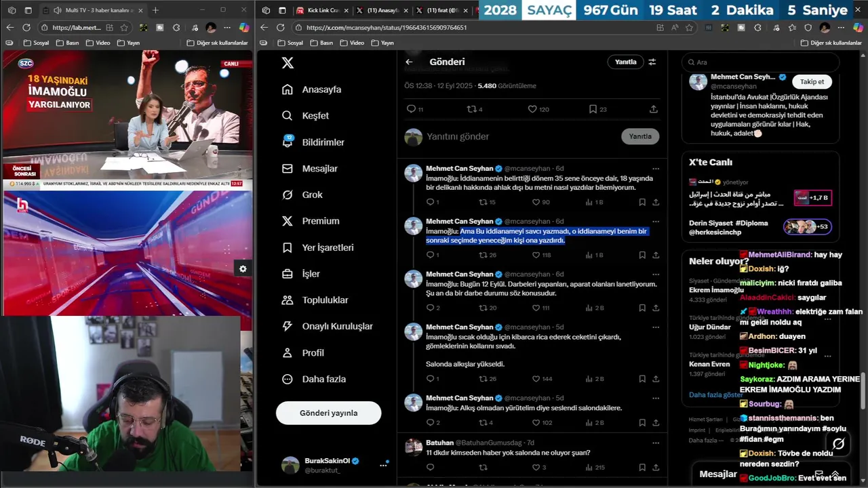The width and height of the screenshot is (868, 488).
Task: Repost the main post with 4 reposts
Action: pyautogui.click(x=475, y=109)
